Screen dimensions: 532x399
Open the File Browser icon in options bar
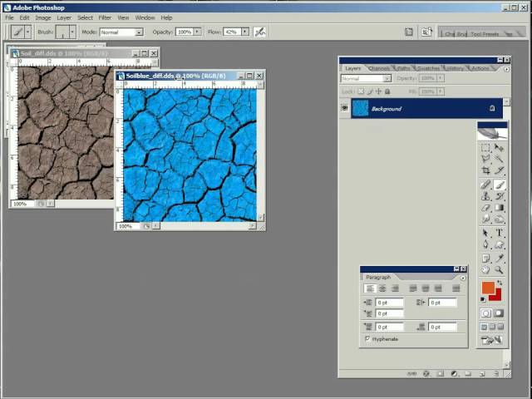coord(426,32)
